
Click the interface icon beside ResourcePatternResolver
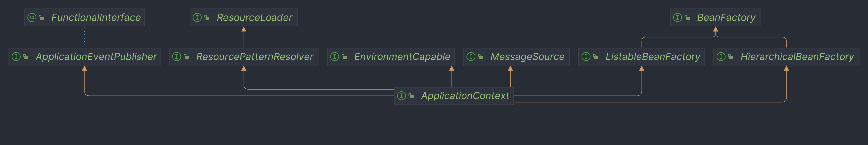[177, 57]
